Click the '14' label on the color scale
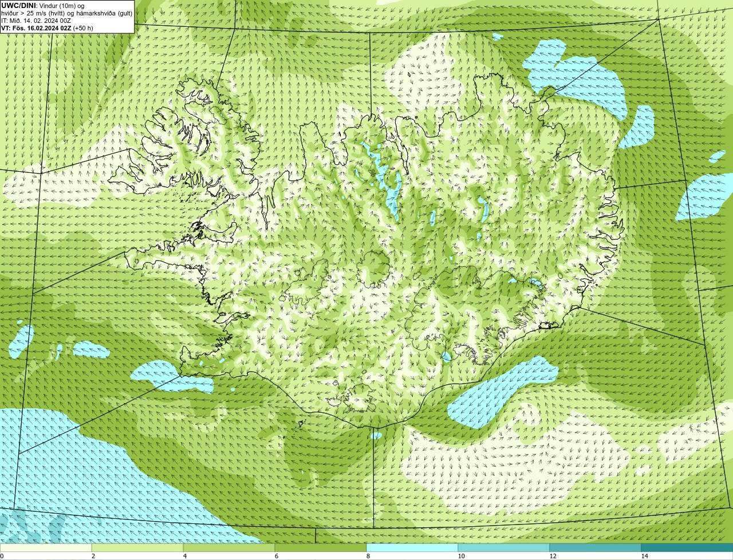This screenshot has width=733, height=560. [x=644, y=556]
